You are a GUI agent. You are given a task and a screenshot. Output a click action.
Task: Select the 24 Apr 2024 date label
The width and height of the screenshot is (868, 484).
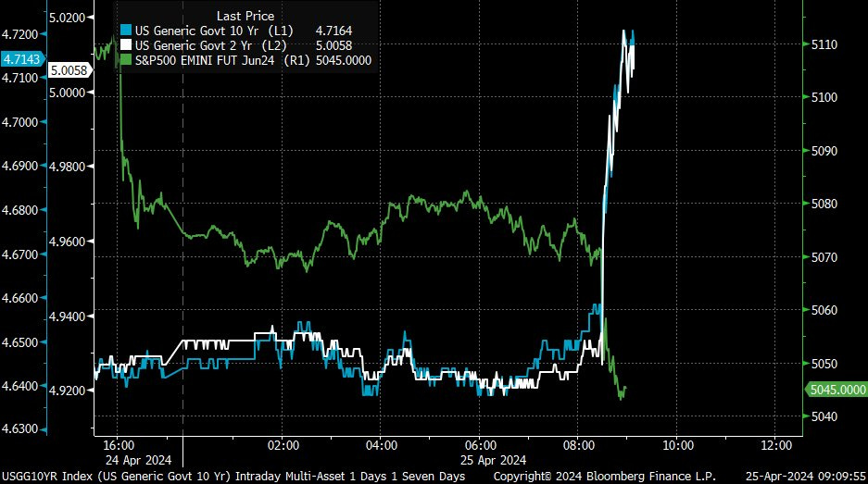(x=138, y=459)
